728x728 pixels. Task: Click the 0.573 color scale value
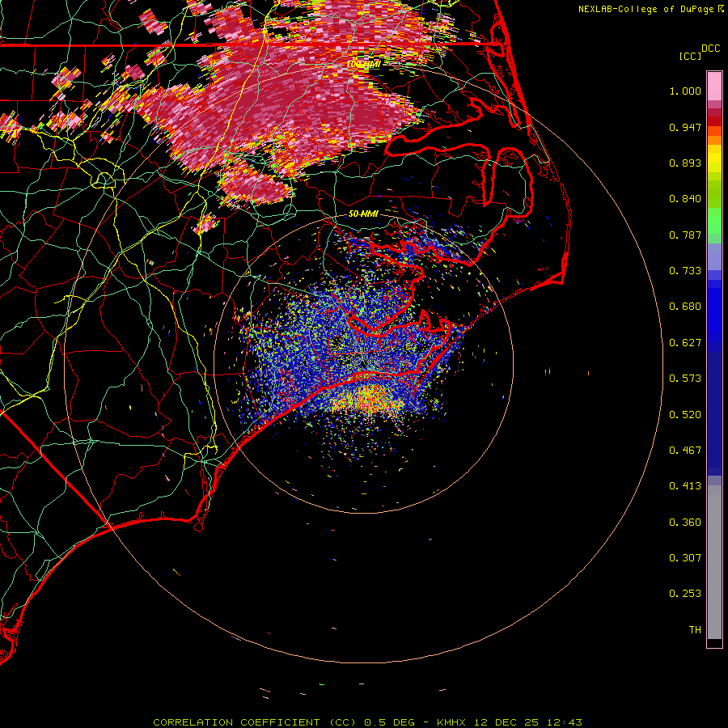click(685, 379)
